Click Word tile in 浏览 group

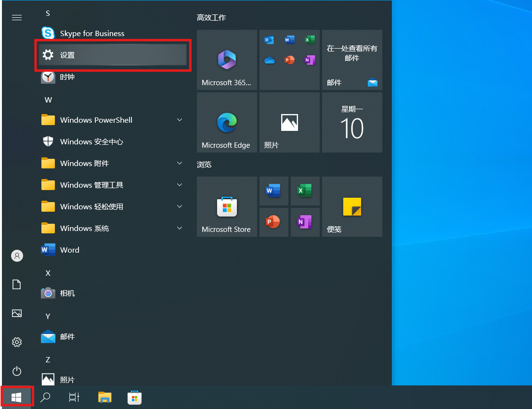274,191
